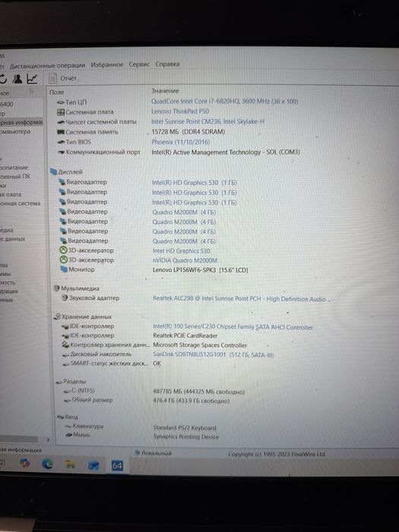Click the Поле column header

(x=57, y=92)
